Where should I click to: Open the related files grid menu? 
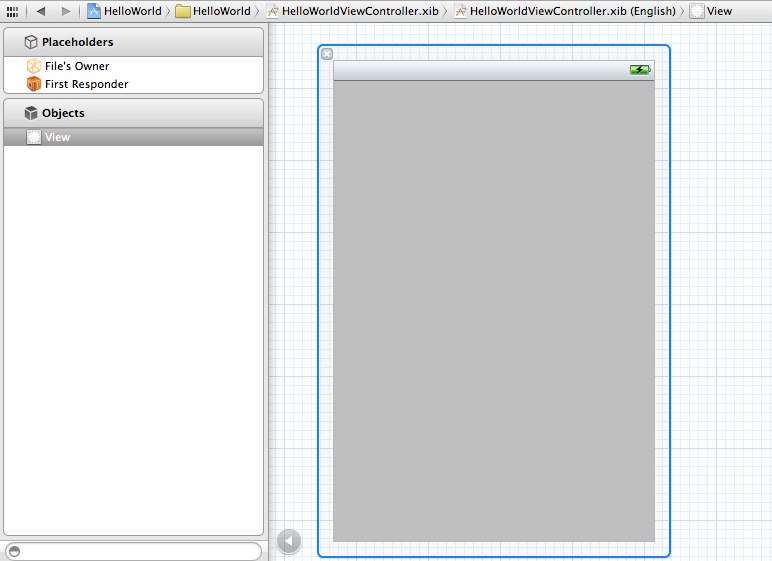[12, 11]
